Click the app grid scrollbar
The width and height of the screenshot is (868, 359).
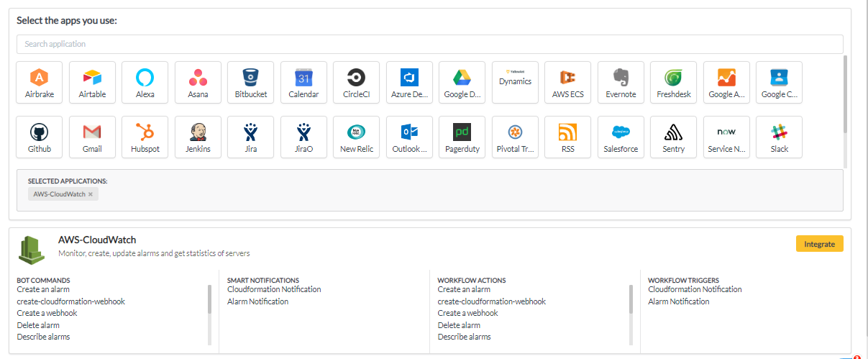coord(845,94)
